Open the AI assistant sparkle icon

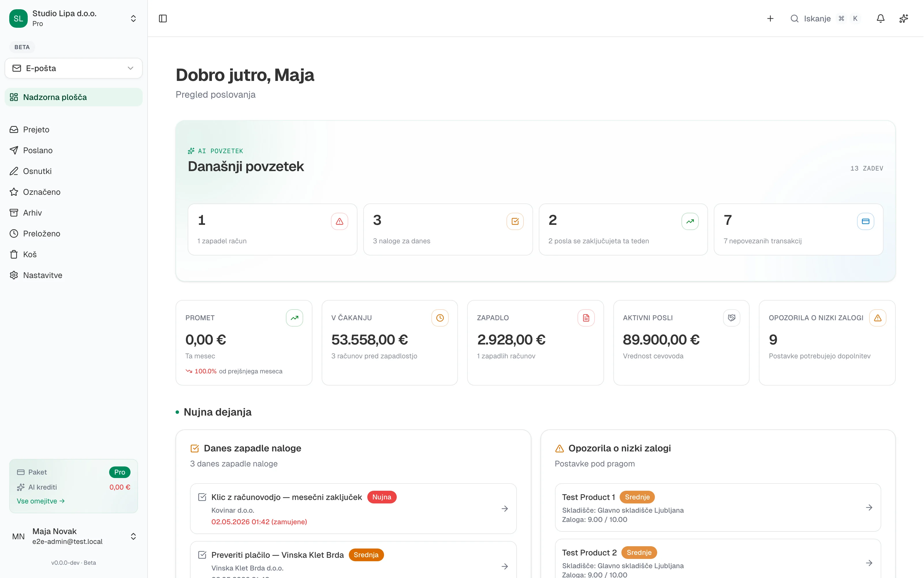904,18
